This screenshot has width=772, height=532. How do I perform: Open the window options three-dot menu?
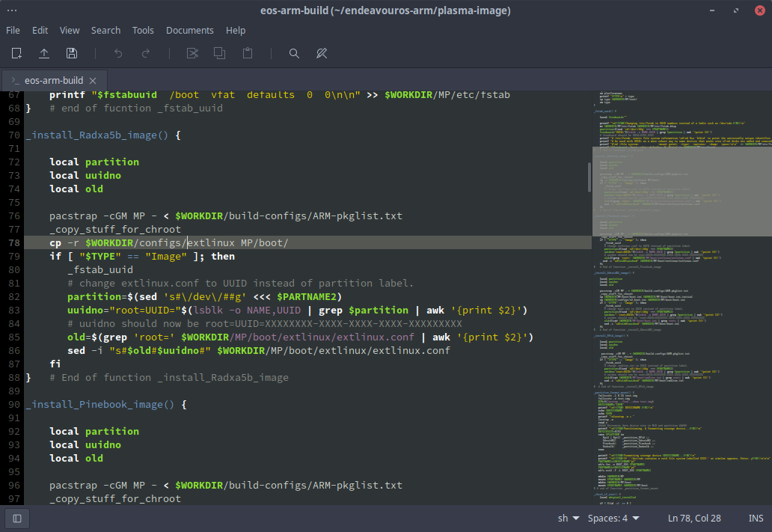point(12,10)
